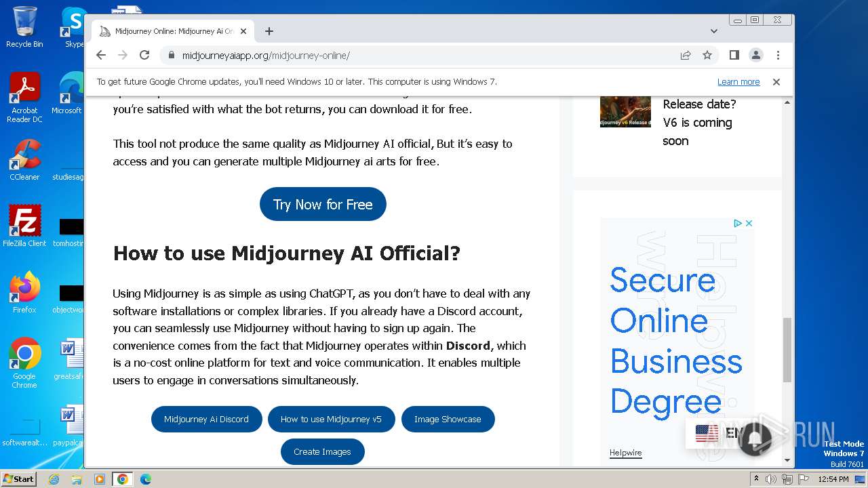Open the media player taskbar icon
The width and height of the screenshot is (868, 488).
click(x=100, y=479)
